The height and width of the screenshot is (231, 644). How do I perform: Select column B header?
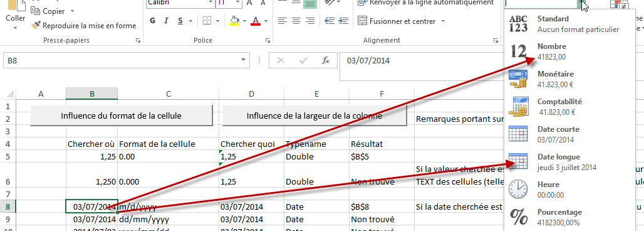coord(91,94)
